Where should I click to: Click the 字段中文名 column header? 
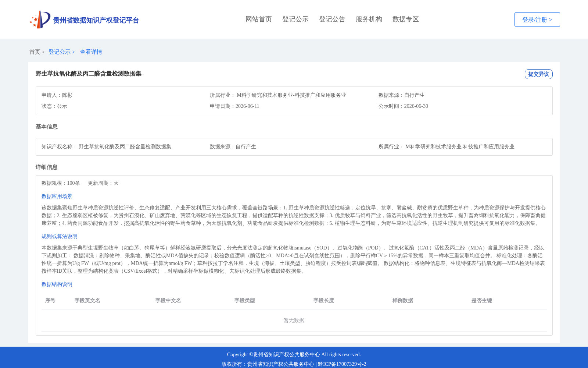[168, 300]
